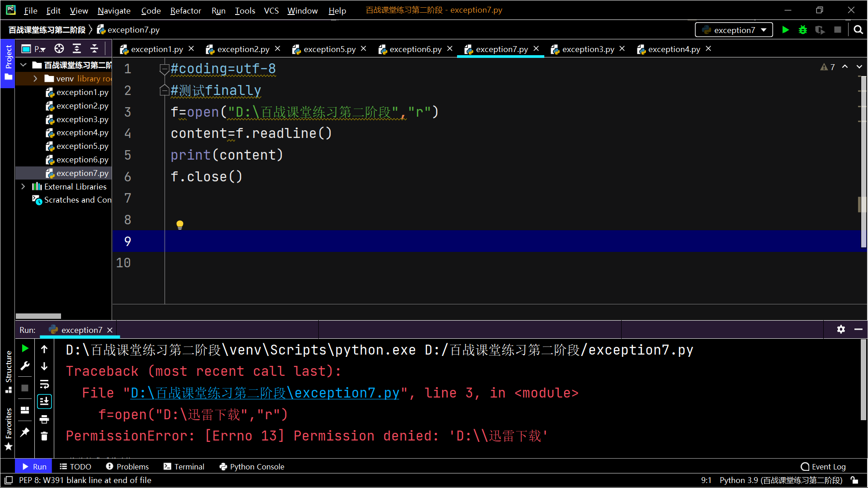Fold the comment block at line 1
This screenshot has height=488, width=868.
tap(164, 69)
